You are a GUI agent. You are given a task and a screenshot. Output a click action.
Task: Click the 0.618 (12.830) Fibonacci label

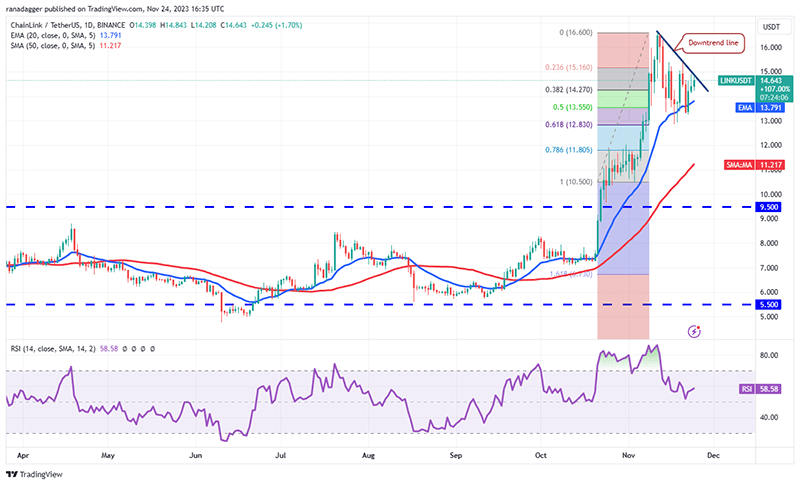[569, 124]
